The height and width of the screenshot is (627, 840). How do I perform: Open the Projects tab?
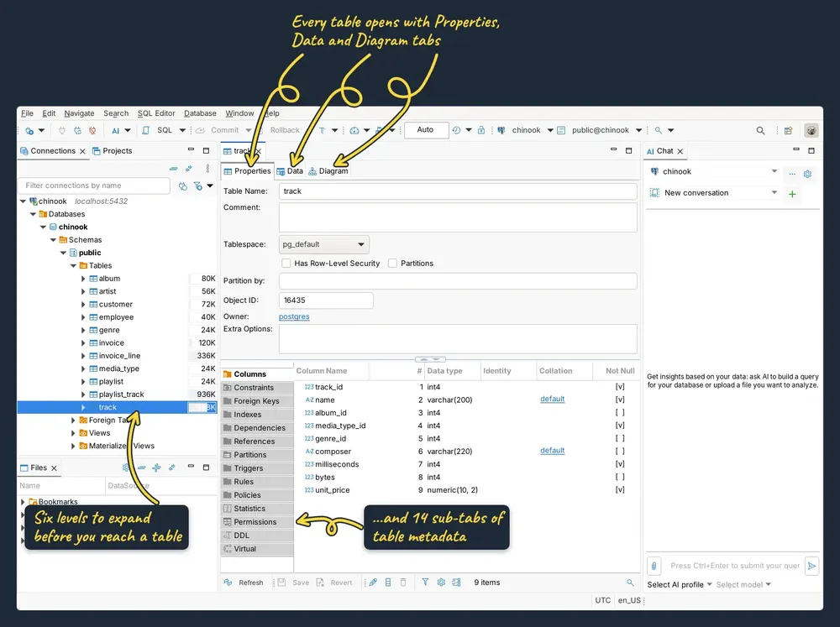pos(112,151)
